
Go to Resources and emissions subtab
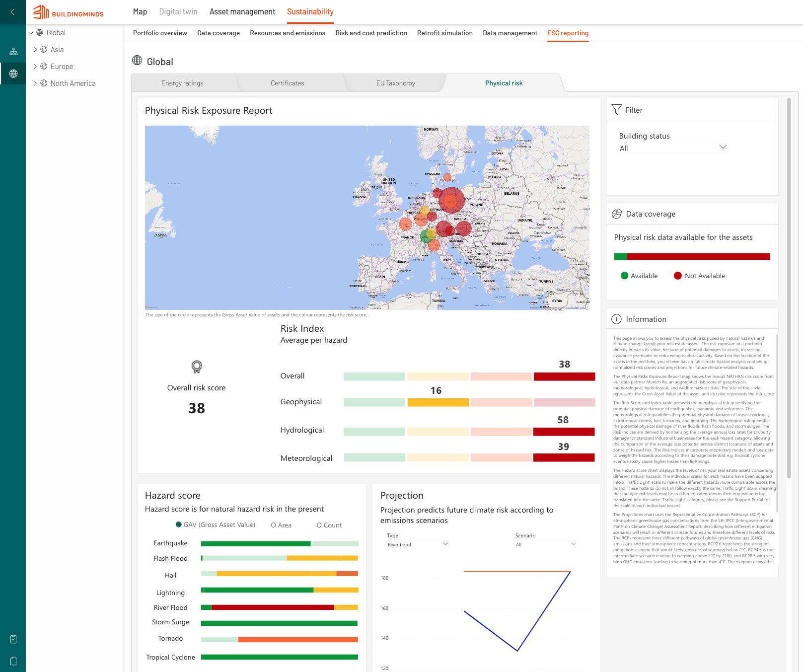click(288, 33)
